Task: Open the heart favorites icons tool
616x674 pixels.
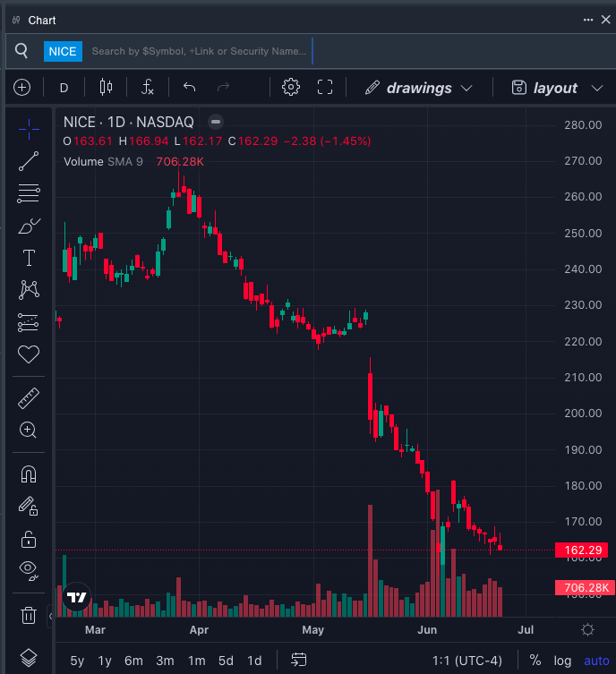Action: [29, 354]
